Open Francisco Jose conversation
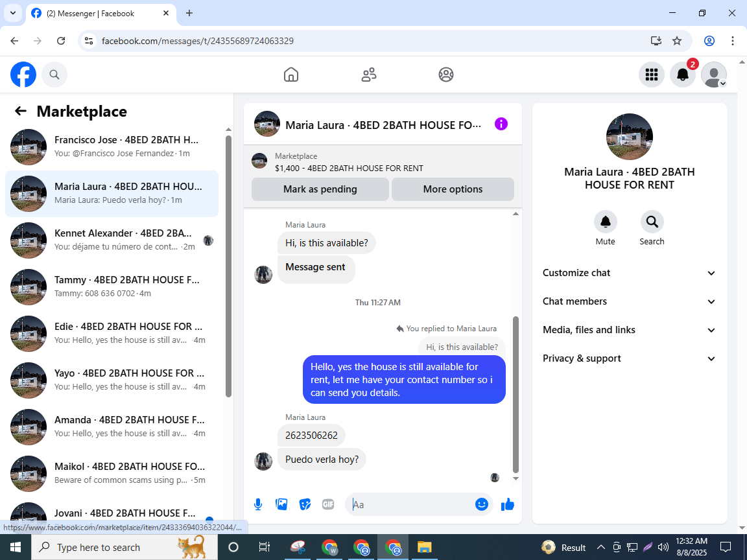 point(112,146)
